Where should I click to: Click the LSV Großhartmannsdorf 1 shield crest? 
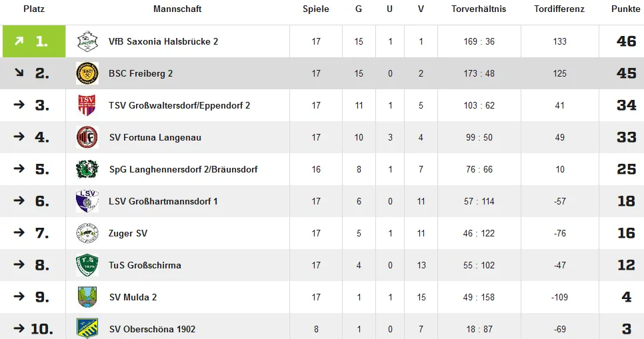87,201
